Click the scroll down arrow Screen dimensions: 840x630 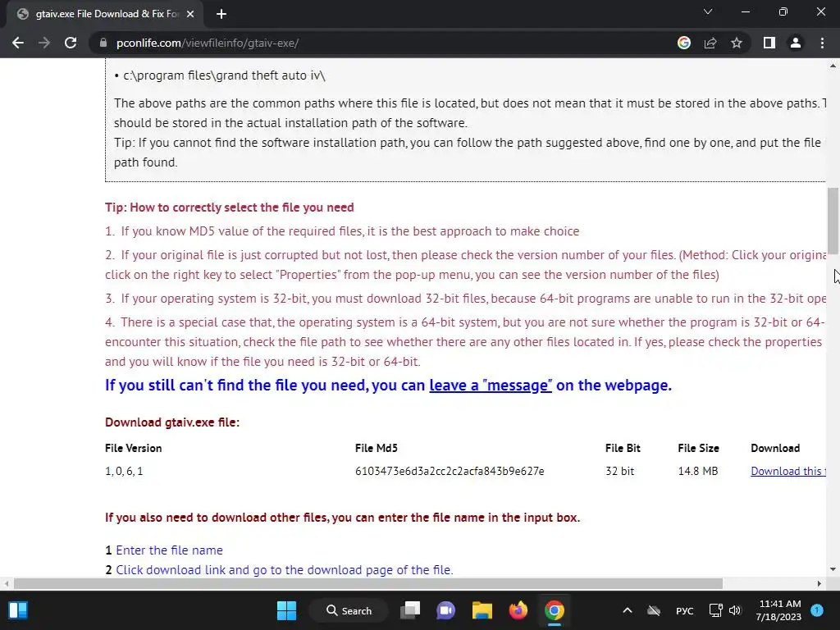click(833, 569)
